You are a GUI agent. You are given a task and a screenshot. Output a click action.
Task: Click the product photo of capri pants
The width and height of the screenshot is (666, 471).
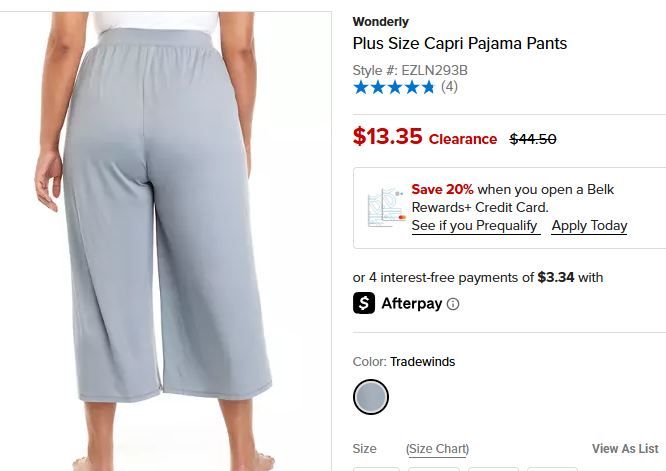point(165,241)
